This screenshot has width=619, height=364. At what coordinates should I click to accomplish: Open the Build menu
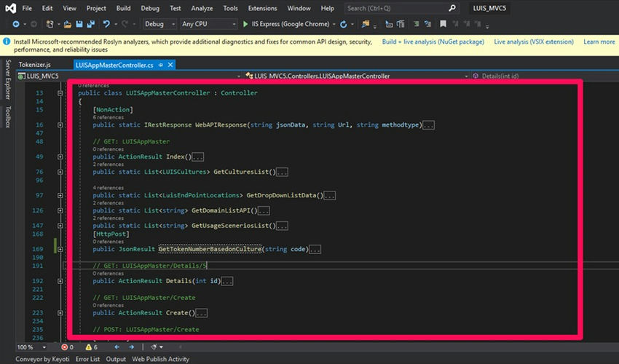(123, 8)
